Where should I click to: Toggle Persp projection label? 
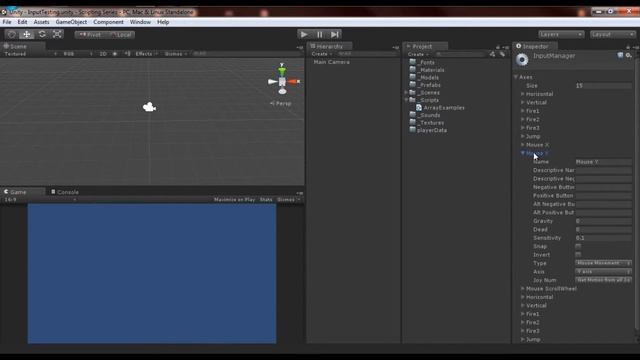[281, 104]
